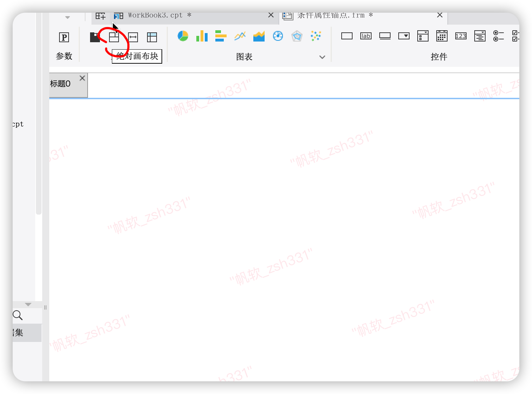Image resolution: width=532 pixels, height=394 pixels.
Task: Add a number (123) input widget
Action: click(x=461, y=36)
